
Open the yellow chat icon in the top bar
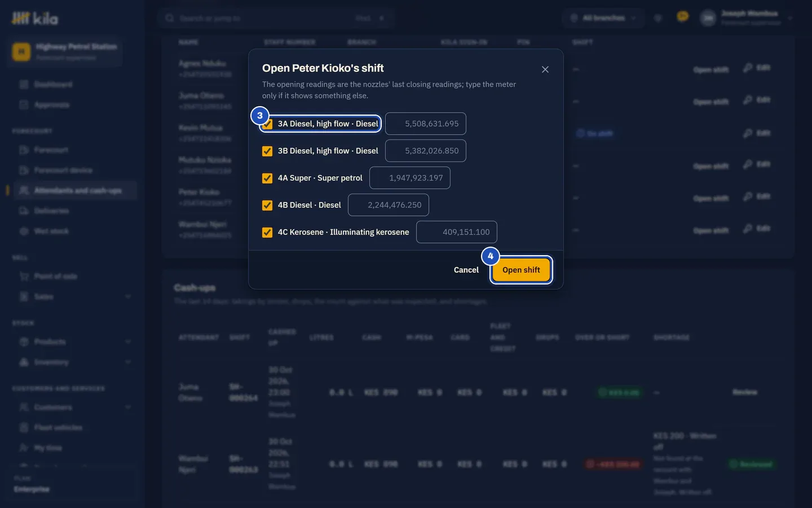coord(682,17)
